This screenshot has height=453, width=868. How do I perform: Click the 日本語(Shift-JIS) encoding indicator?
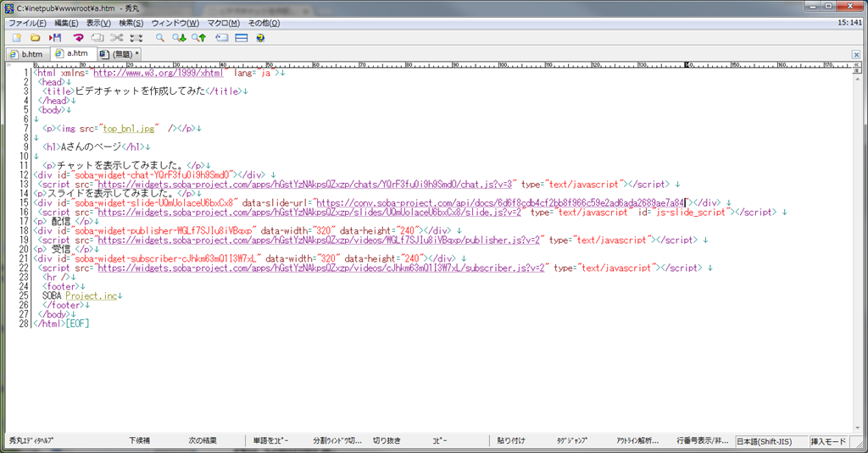(x=770, y=441)
